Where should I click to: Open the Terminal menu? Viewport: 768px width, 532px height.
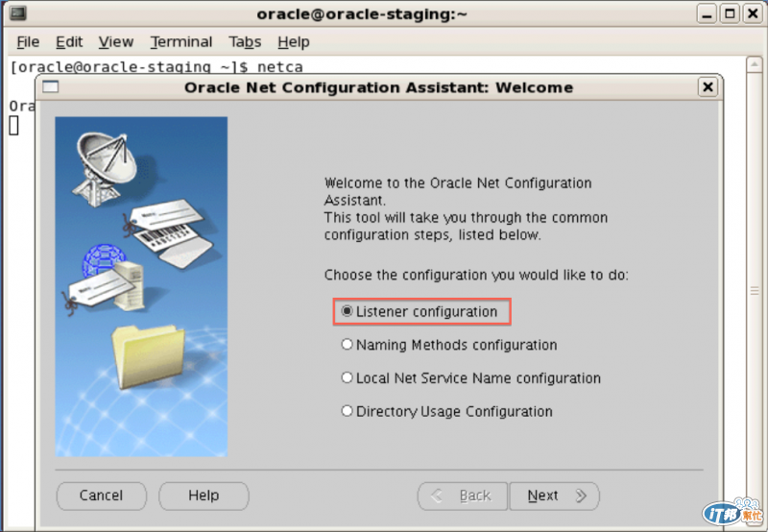[x=181, y=42]
